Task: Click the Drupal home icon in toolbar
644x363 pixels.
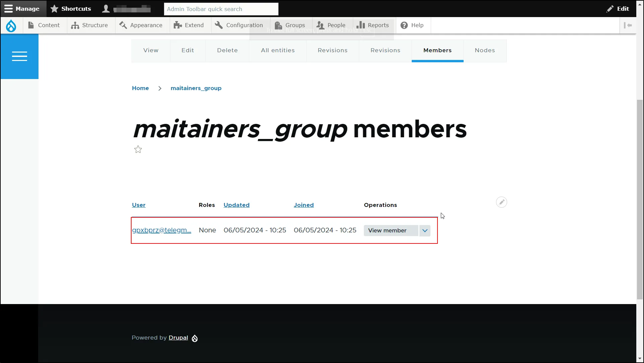Action: point(11,25)
